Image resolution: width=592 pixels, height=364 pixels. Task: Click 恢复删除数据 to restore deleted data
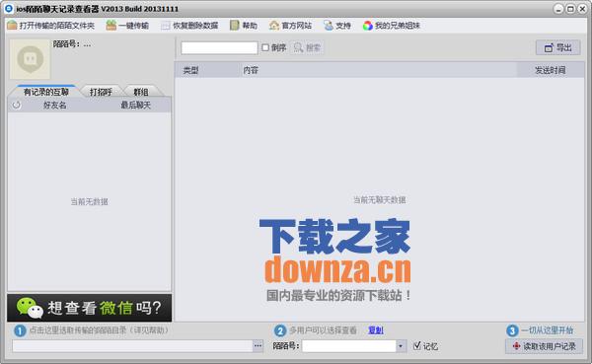pos(189,26)
